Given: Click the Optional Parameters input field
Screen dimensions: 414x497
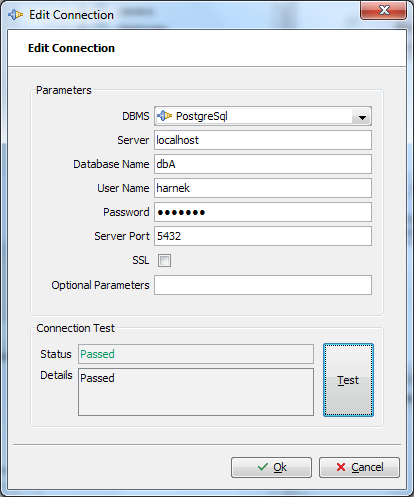Looking at the screenshot, I should 263,285.
